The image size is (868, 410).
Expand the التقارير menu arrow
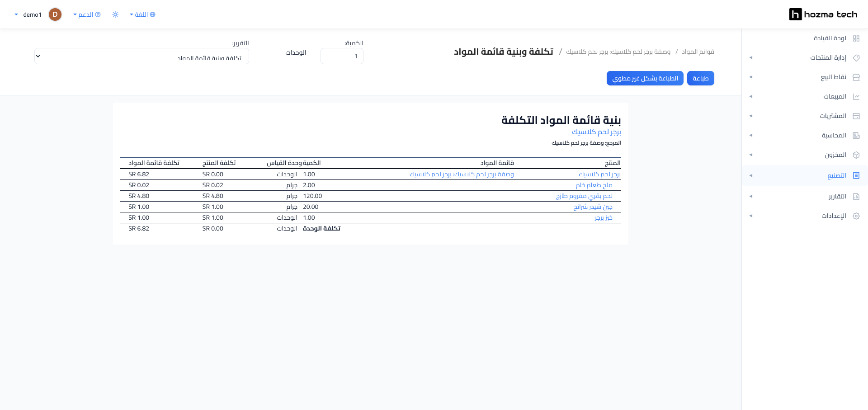pos(751,197)
